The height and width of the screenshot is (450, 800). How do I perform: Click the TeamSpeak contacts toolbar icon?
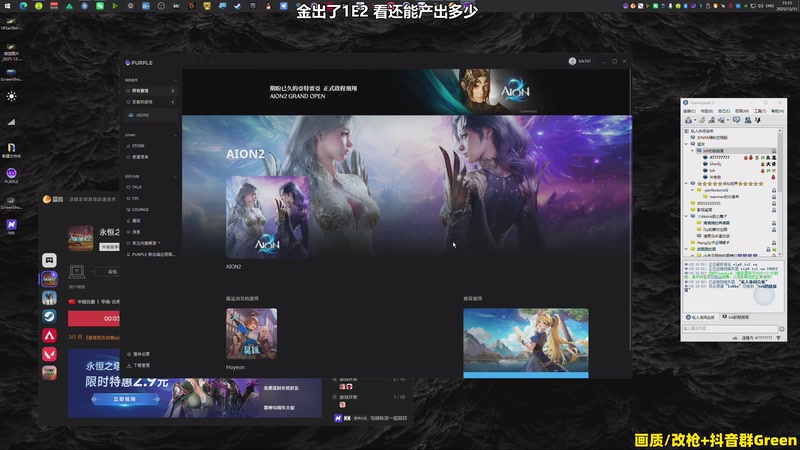pyautogui.click(x=748, y=120)
